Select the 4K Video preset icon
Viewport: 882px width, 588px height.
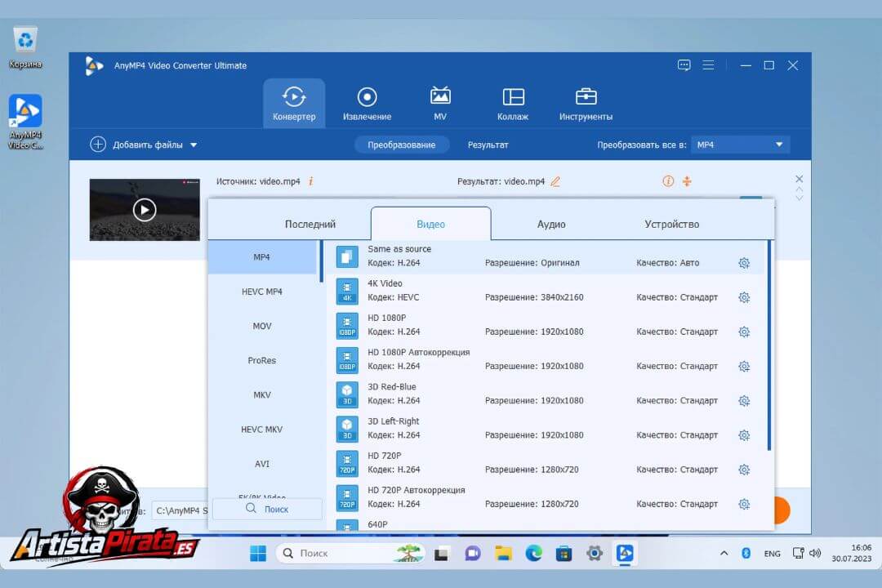point(347,292)
